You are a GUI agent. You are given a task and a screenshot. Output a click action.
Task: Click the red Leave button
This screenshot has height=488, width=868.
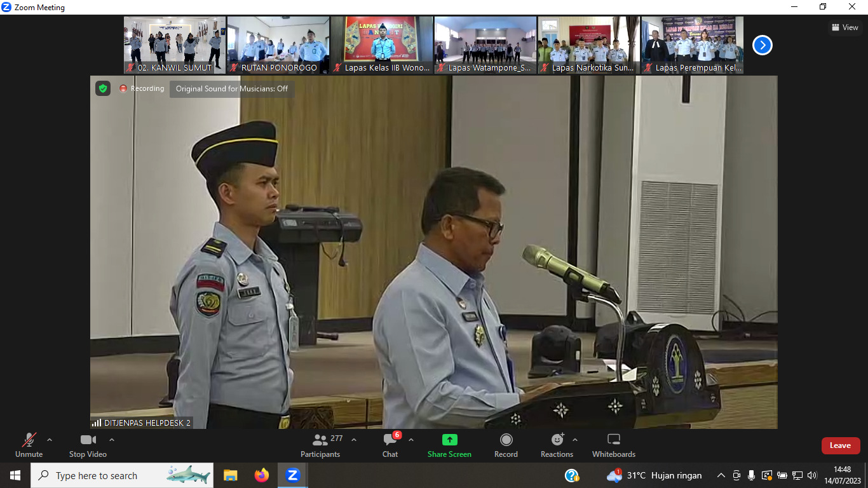pos(840,445)
